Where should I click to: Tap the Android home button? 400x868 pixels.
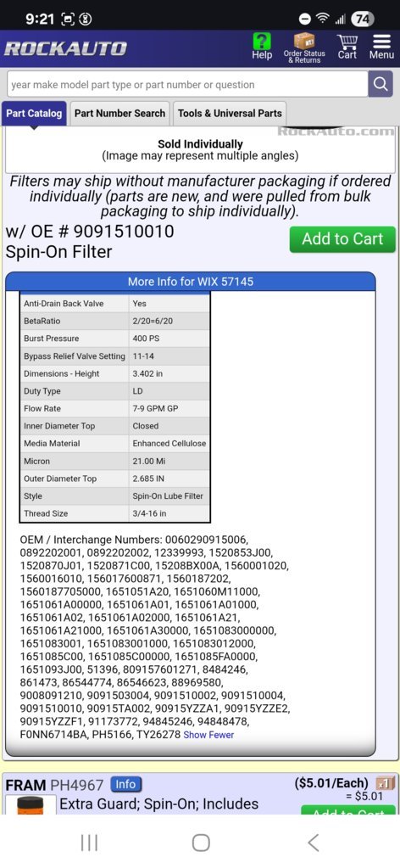[200, 843]
